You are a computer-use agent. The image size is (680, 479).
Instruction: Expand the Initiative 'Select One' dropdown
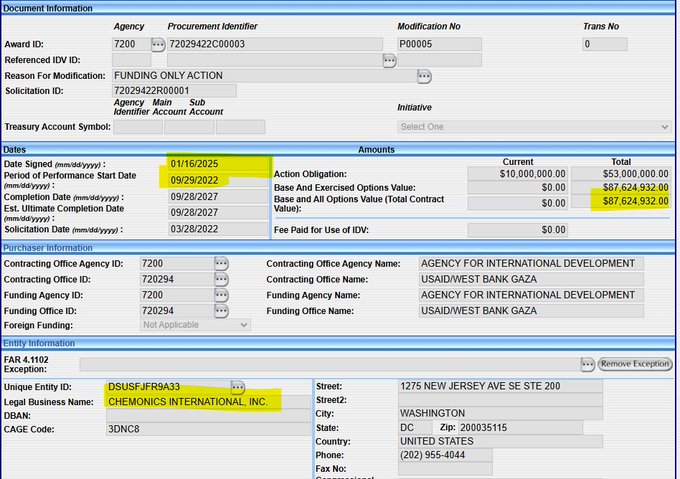pyautogui.click(x=534, y=127)
